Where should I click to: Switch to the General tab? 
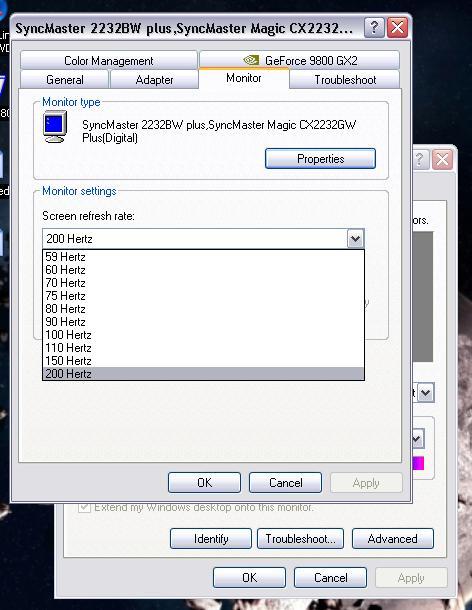coord(65,80)
